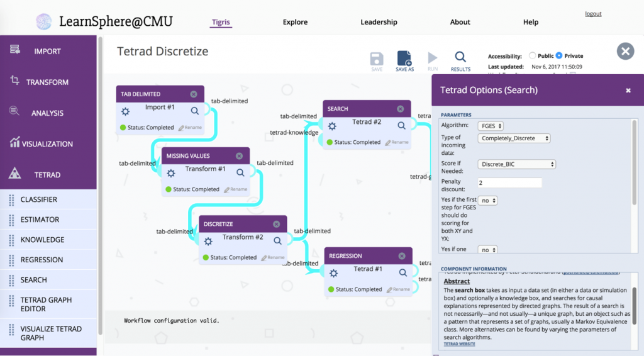Open gear options on Regression Tetrad #1 node

pyautogui.click(x=333, y=273)
